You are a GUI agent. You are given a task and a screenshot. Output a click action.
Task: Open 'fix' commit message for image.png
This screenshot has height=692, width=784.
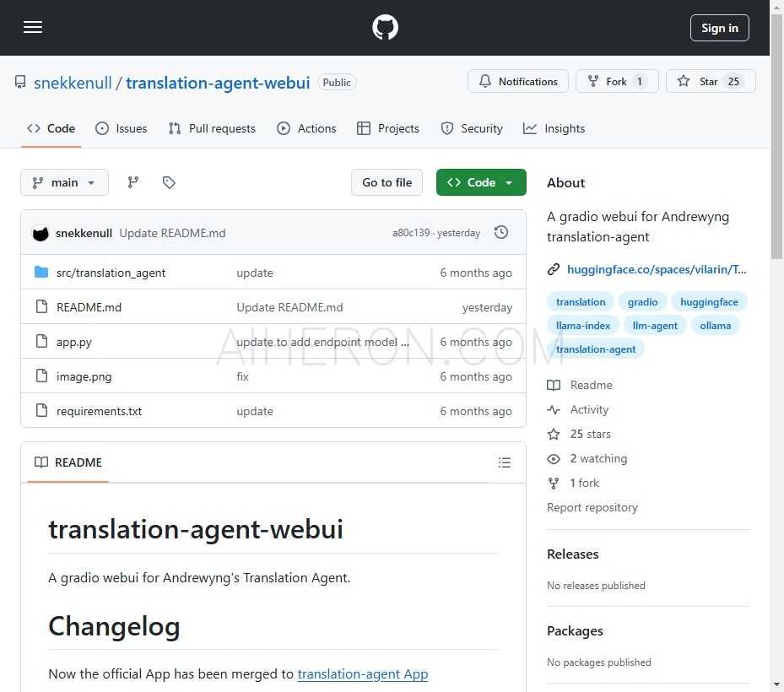point(242,376)
